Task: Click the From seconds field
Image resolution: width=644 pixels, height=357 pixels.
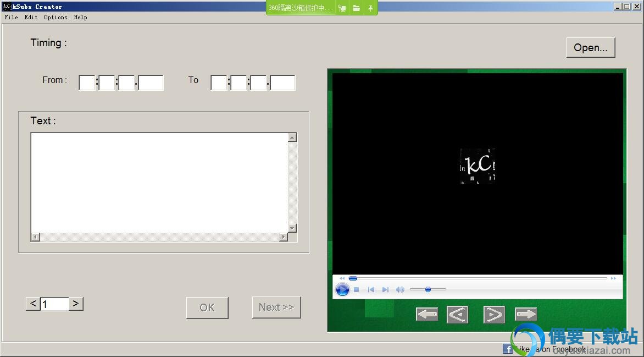Action: click(x=127, y=83)
